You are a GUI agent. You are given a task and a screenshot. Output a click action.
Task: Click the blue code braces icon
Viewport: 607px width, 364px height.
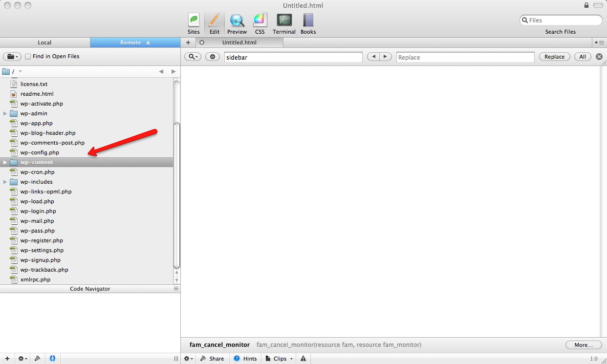coord(52,359)
